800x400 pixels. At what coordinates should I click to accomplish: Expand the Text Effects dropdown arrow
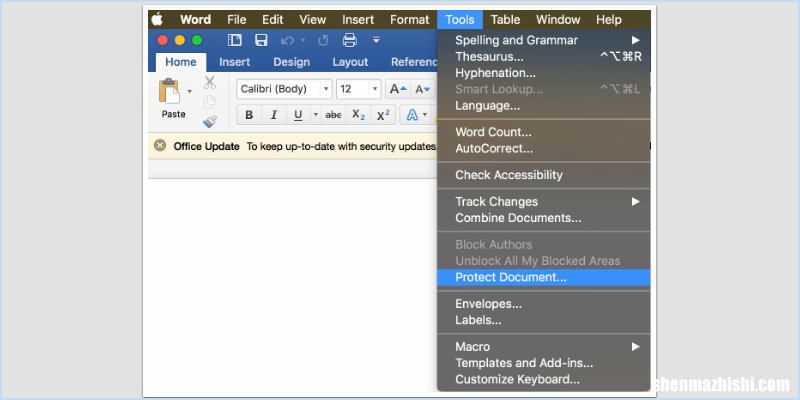tap(426, 115)
